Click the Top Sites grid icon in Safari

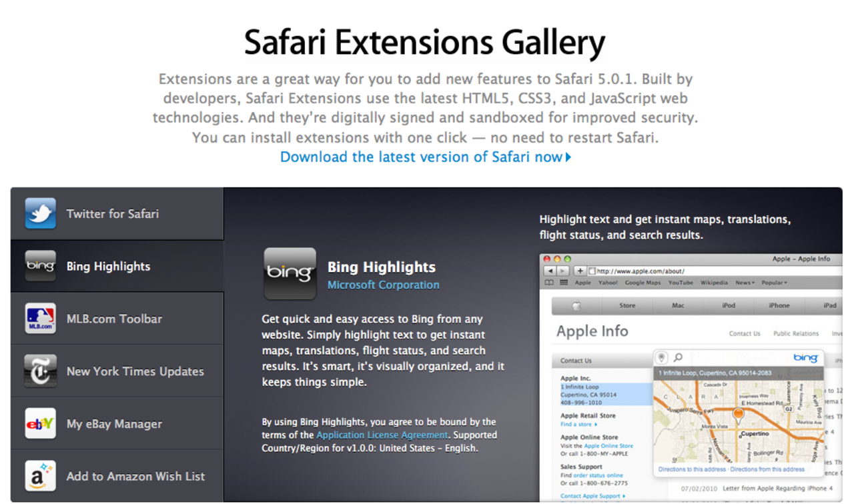click(x=562, y=282)
